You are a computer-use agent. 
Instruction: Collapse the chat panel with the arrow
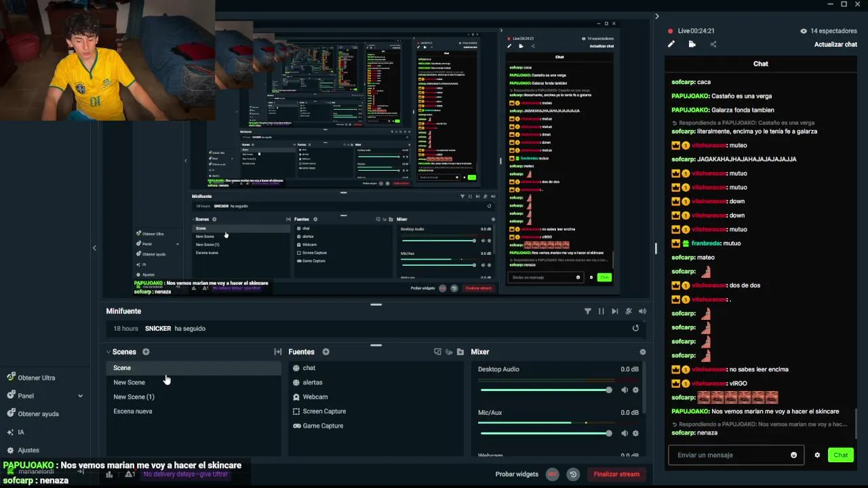point(656,16)
